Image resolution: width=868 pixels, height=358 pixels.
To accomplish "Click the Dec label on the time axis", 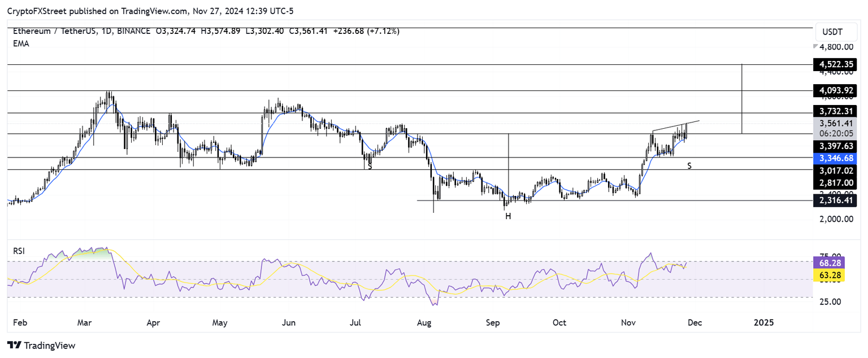I will [x=695, y=322].
